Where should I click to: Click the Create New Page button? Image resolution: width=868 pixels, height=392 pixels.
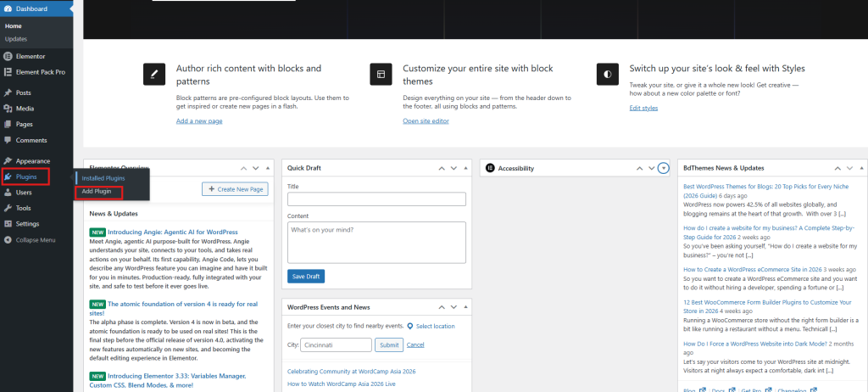click(x=236, y=189)
